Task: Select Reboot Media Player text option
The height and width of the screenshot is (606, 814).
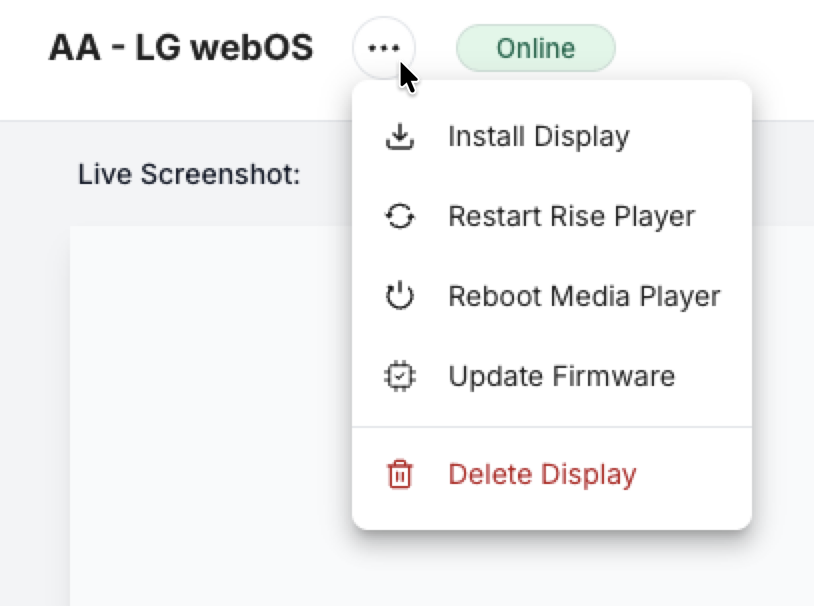Action: coord(584,297)
